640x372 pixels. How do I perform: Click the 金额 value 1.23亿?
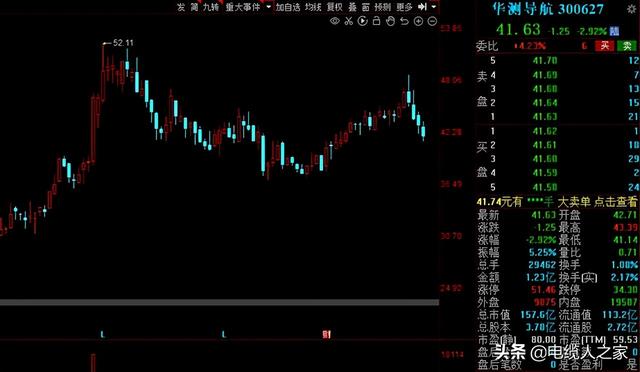(x=541, y=278)
